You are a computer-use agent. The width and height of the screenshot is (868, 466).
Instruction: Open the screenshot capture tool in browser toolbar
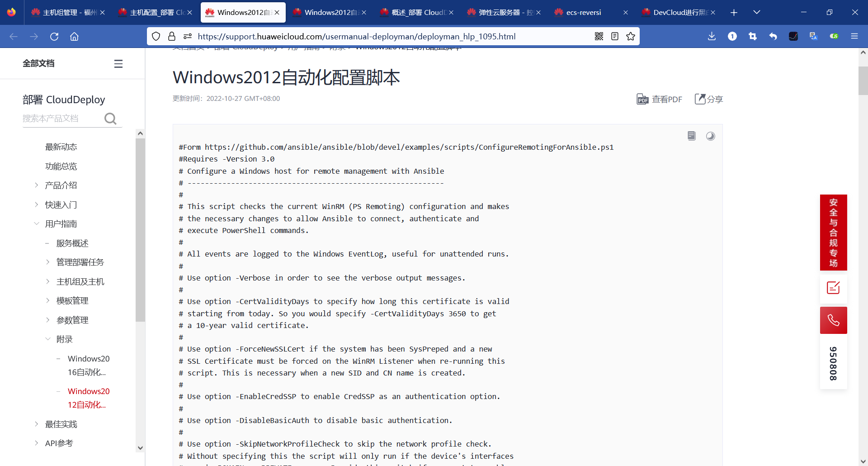pos(753,36)
